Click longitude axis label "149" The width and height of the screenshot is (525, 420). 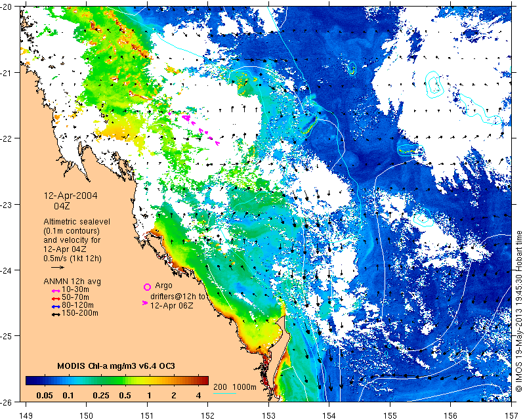click(x=26, y=416)
